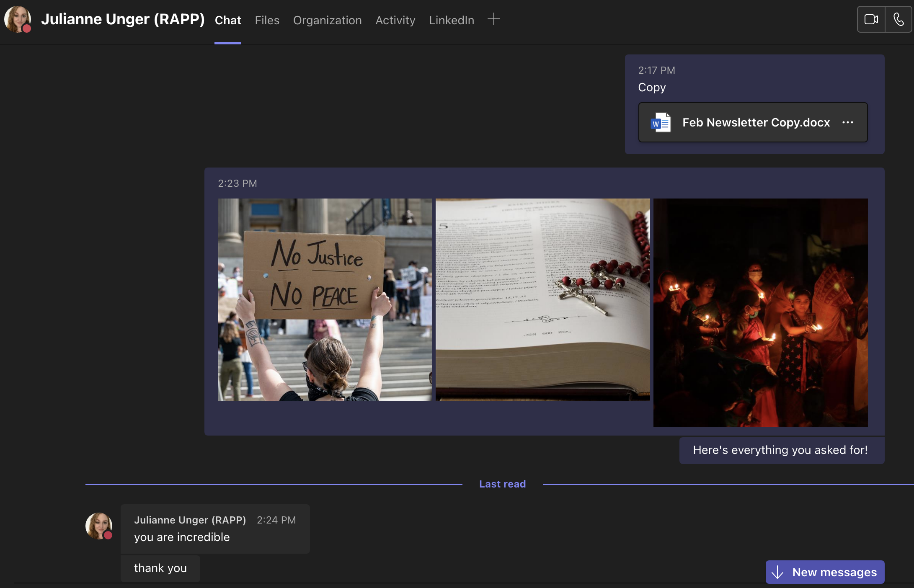Switch to the Activity tab
The width and height of the screenshot is (914, 588).
tap(395, 20)
